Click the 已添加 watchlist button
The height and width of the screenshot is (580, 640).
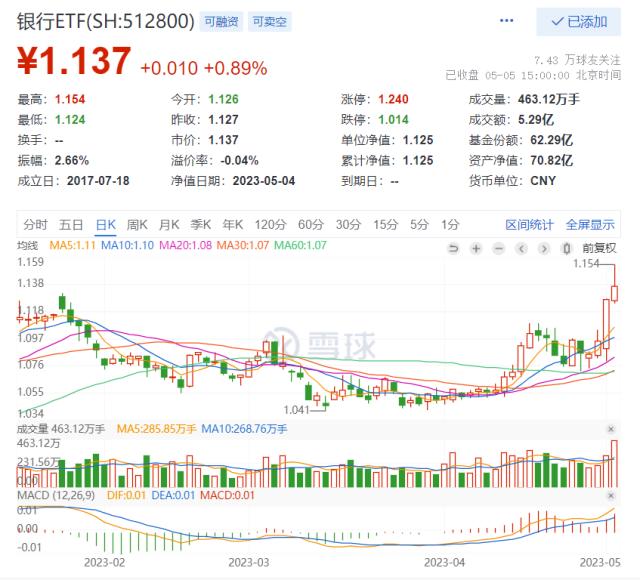tap(578, 21)
